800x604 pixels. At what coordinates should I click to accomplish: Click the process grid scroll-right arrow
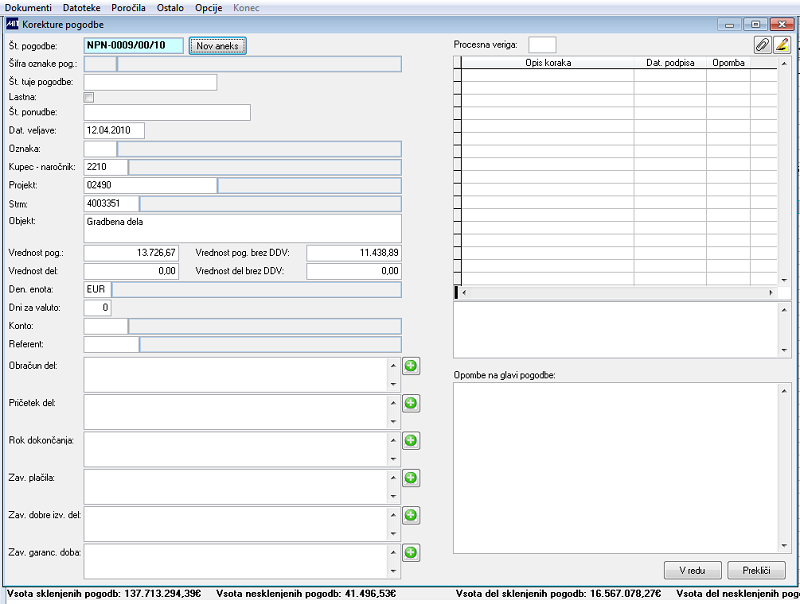click(770, 293)
